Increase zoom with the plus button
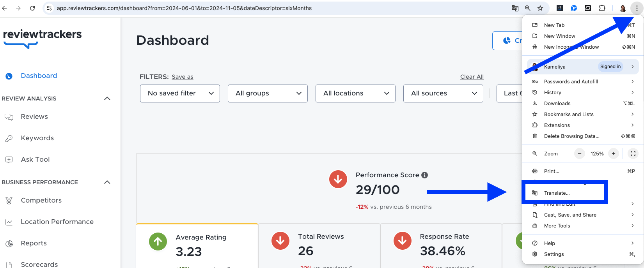The height and width of the screenshot is (268, 644). click(614, 153)
